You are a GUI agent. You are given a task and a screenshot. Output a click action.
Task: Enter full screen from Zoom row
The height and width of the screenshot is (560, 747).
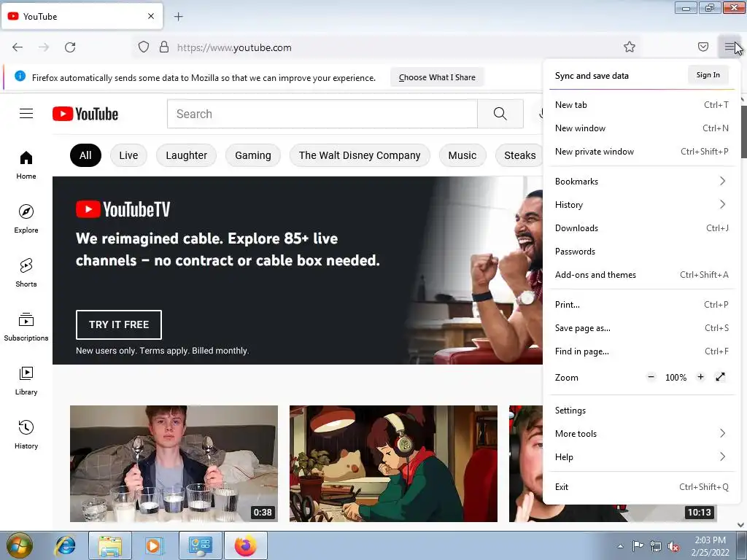pos(720,377)
